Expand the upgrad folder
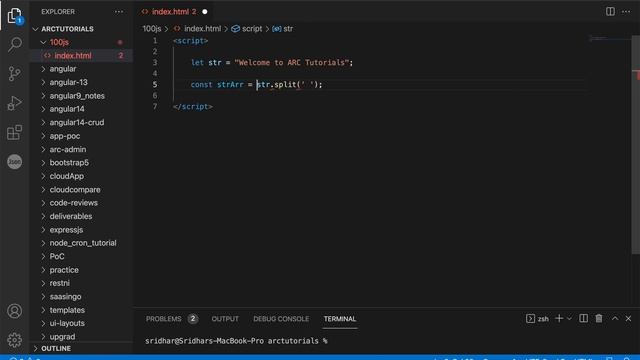The image size is (640, 360). [x=62, y=337]
